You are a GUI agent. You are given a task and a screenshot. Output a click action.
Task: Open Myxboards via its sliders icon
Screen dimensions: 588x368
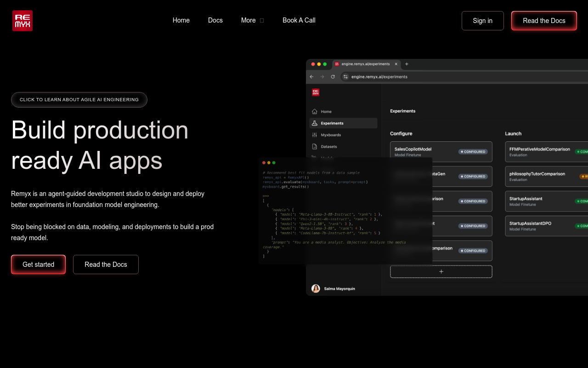pyautogui.click(x=315, y=135)
